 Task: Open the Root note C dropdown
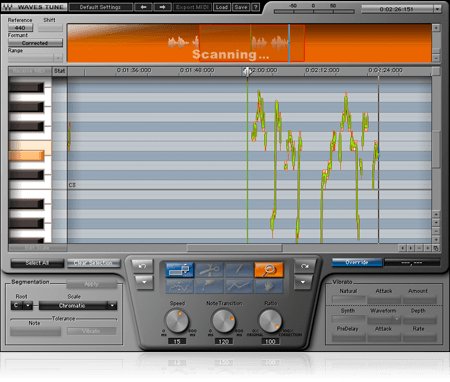[x=22, y=305]
